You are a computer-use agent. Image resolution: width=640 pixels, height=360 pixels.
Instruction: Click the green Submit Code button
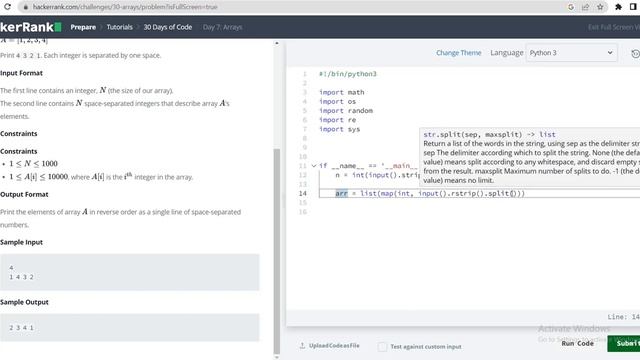624,343
